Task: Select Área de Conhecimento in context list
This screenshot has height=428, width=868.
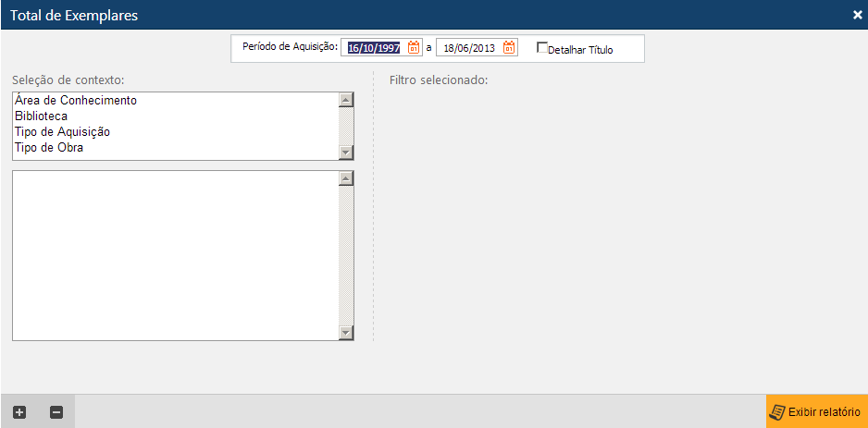Action: point(76,100)
